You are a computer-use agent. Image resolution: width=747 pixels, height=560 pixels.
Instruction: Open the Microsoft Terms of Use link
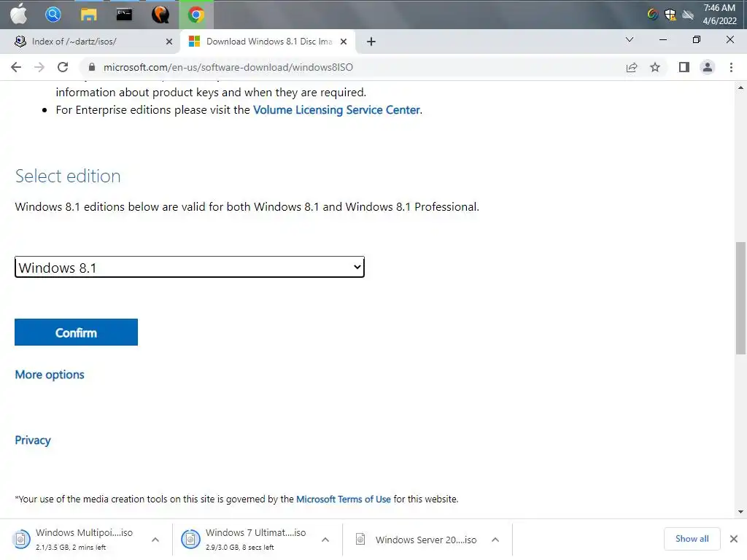coord(344,499)
